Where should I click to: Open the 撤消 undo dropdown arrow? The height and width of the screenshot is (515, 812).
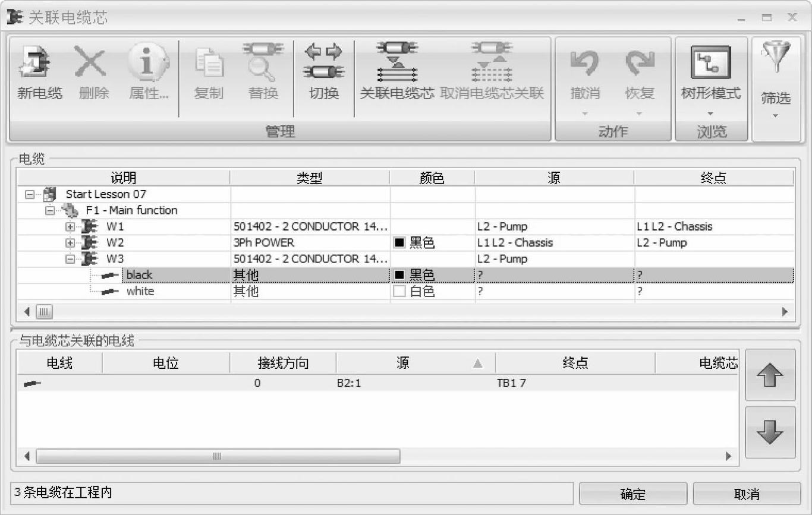pyautogui.click(x=585, y=113)
